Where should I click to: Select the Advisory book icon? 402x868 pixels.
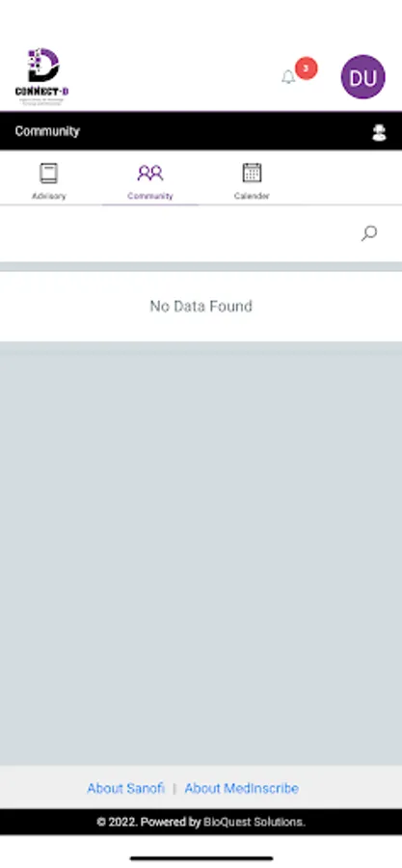click(x=48, y=174)
